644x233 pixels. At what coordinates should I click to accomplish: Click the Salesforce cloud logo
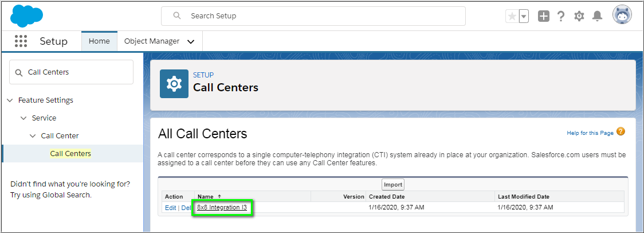(x=27, y=15)
